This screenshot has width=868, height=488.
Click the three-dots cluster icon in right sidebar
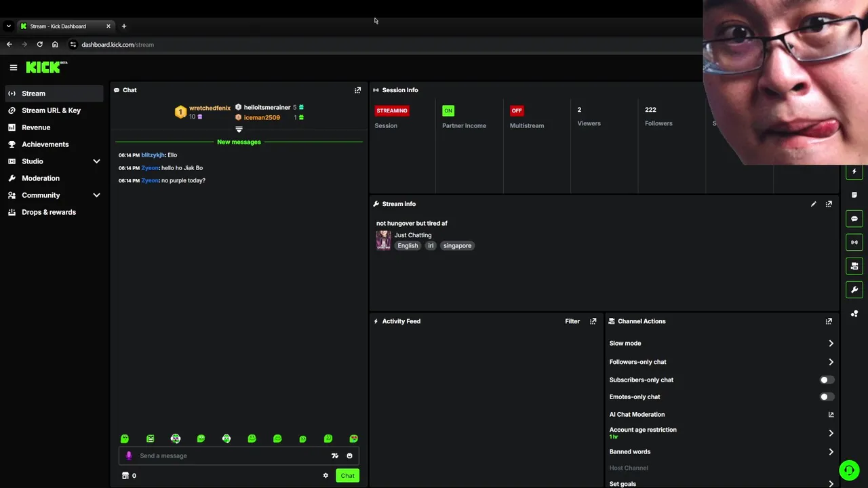pos(854,314)
